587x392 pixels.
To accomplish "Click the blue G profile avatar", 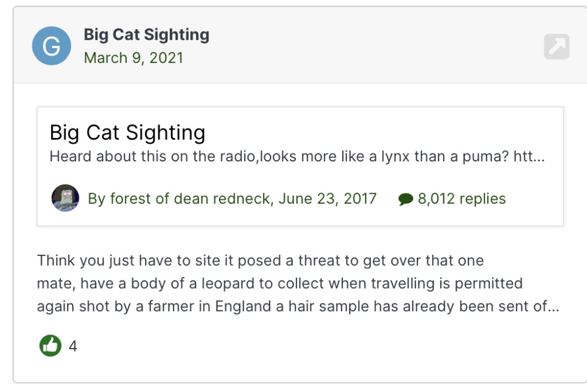I will click(x=51, y=46).
